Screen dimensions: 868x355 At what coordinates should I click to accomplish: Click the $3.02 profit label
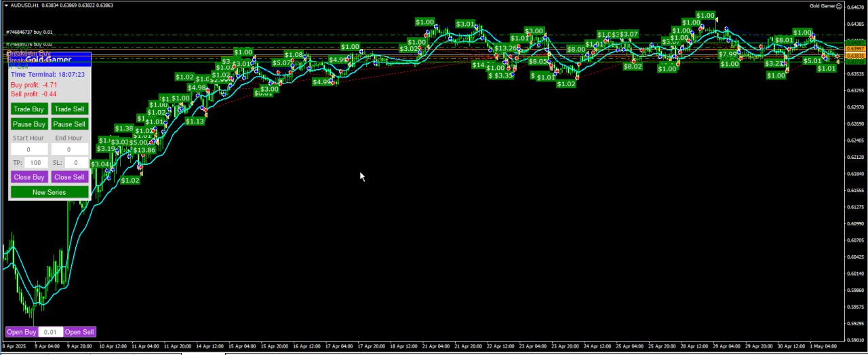point(409,49)
